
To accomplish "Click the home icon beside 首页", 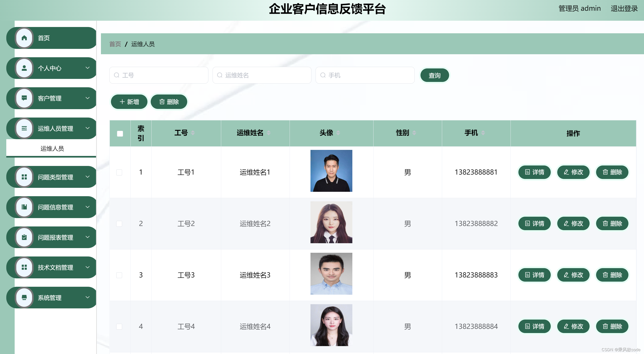I will tap(24, 38).
